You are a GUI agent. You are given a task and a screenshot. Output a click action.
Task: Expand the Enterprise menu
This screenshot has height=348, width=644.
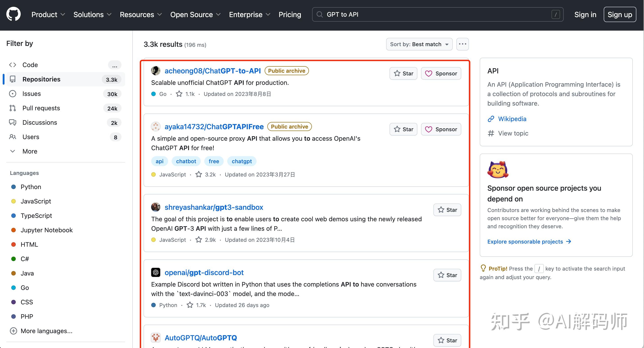[x=250, y=14]
